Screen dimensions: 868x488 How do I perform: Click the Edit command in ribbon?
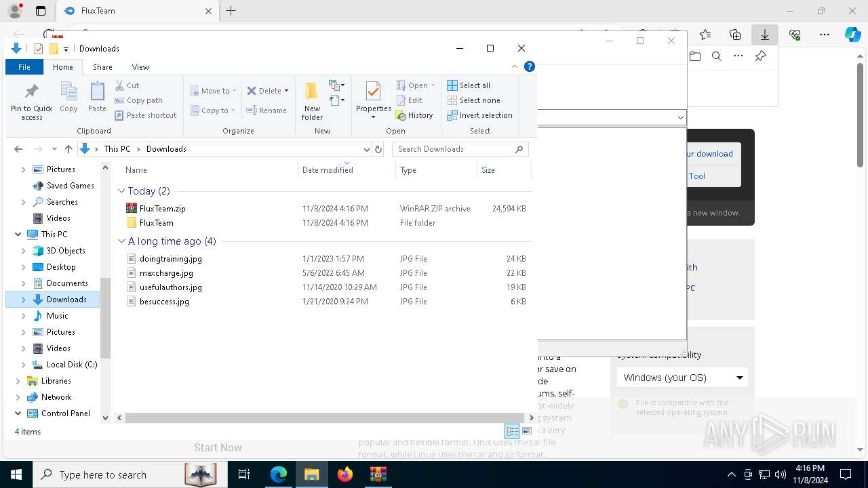coord(409,100)
